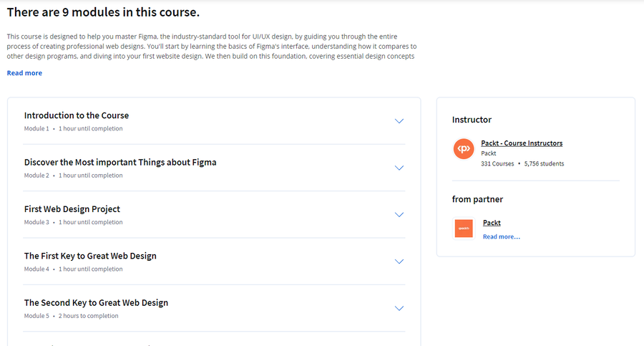This screenshot has height=346, width=644.
Task: Click Read more under course description
Action: 24,73
